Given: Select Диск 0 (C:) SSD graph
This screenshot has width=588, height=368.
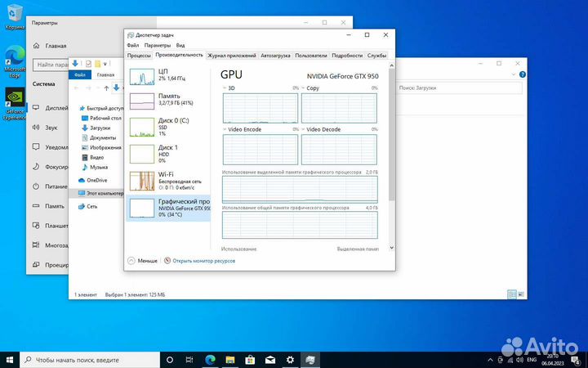Looking at the screenshot, I should [168, 127].
